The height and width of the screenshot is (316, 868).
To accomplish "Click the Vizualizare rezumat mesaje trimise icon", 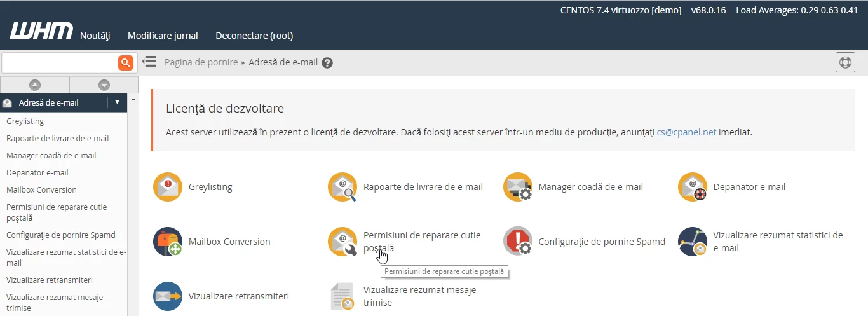I will [342, 296].
